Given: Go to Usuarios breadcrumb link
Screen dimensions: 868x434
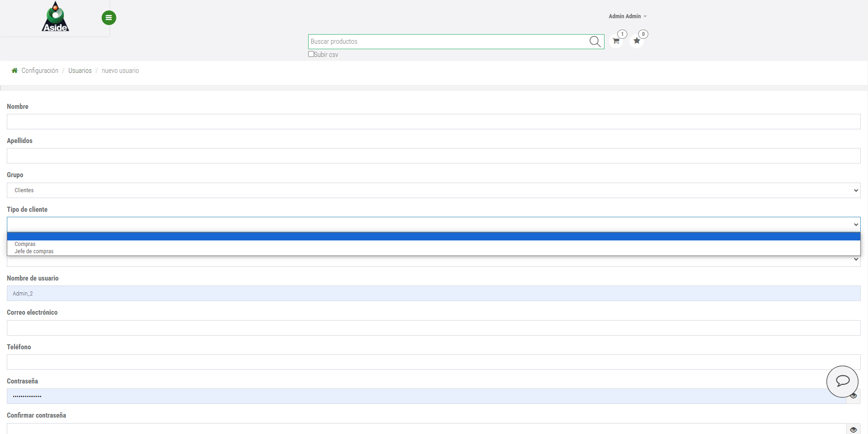Looking at the screenshot, I should coord(80,71).
